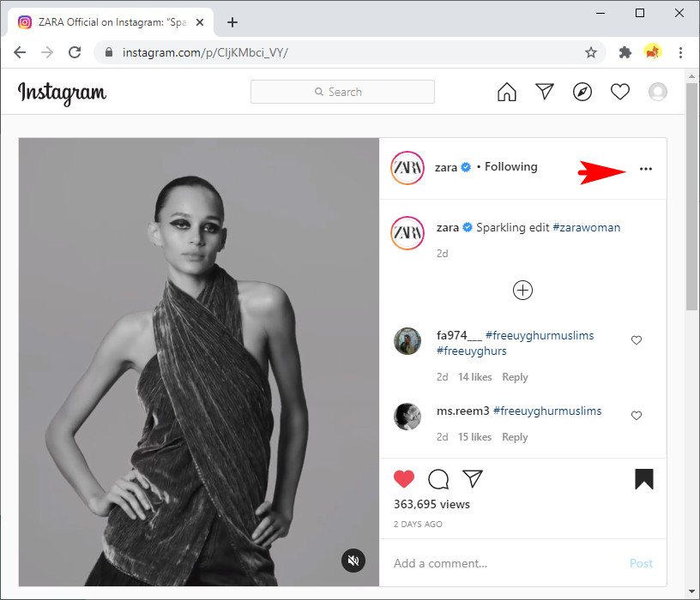Click the scrollbar down arrow
700x600 pixels.
pyautogui.click(x=691, y=591)
